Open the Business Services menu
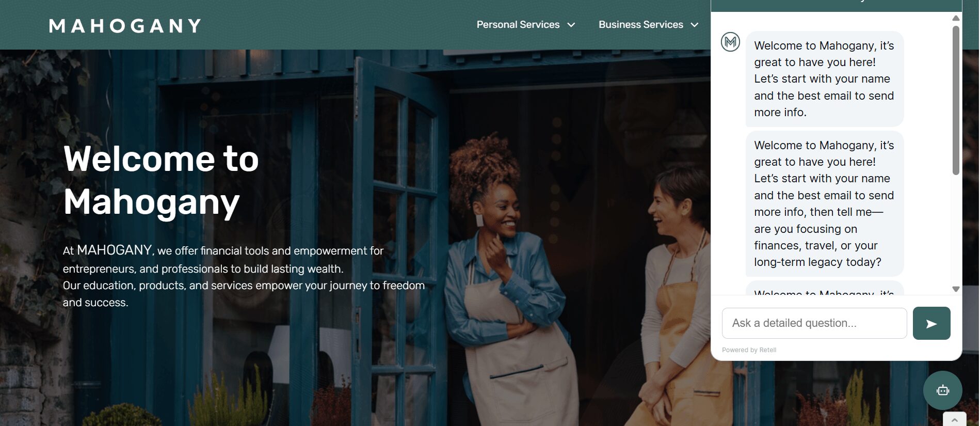Screen dimensions: 980x426 [x=640, y=25]
